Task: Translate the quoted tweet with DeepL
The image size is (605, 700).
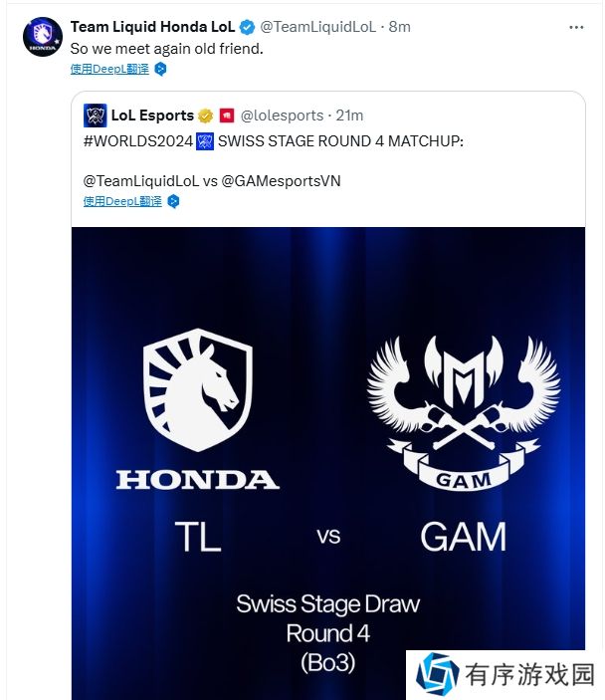Action: click(x=122, y=201)
